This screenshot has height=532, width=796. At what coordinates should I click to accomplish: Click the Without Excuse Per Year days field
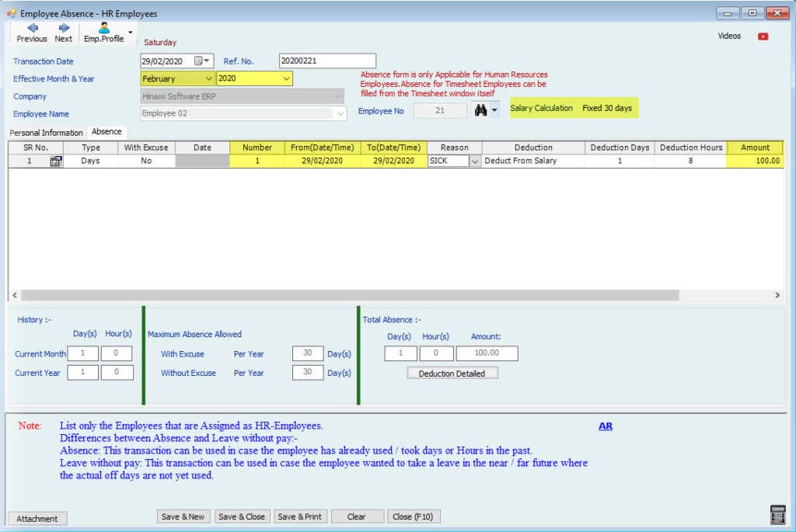[308, 372]
